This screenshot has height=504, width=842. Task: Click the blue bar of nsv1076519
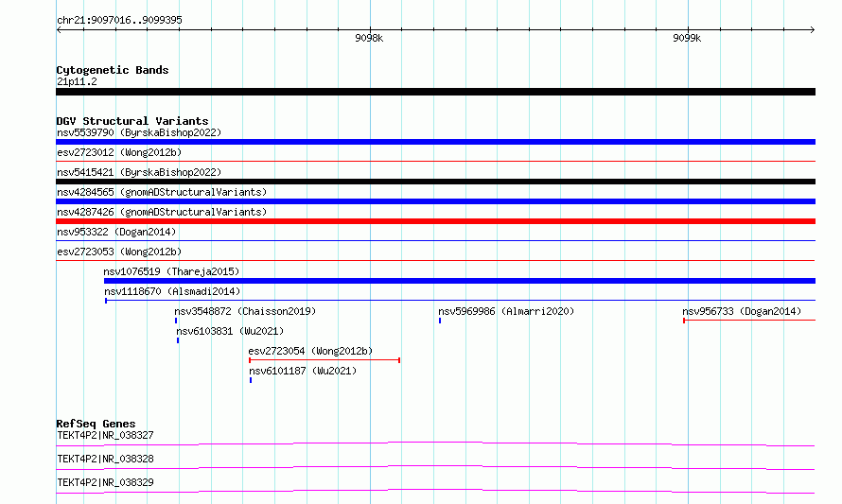(x=460, y=281)
